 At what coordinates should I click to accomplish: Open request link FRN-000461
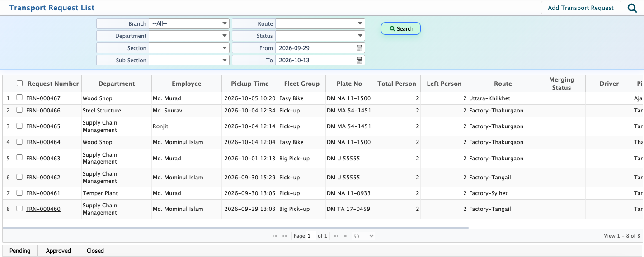[x=43, y=193]
